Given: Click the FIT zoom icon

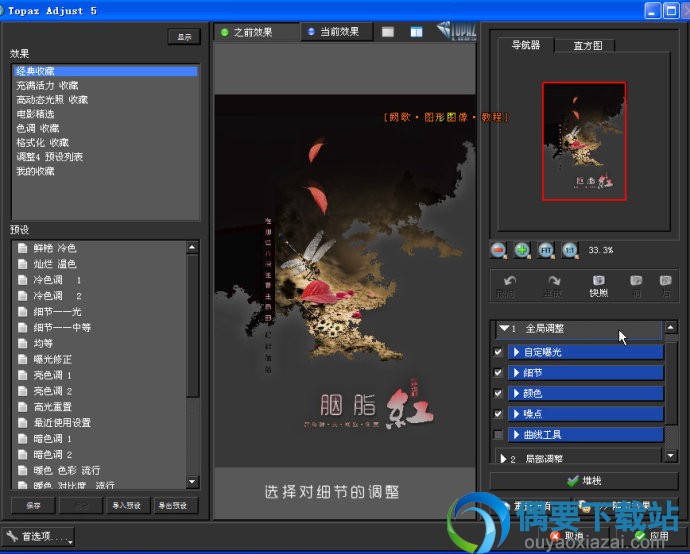Looking at the screenshot, I should click(546, 250).
